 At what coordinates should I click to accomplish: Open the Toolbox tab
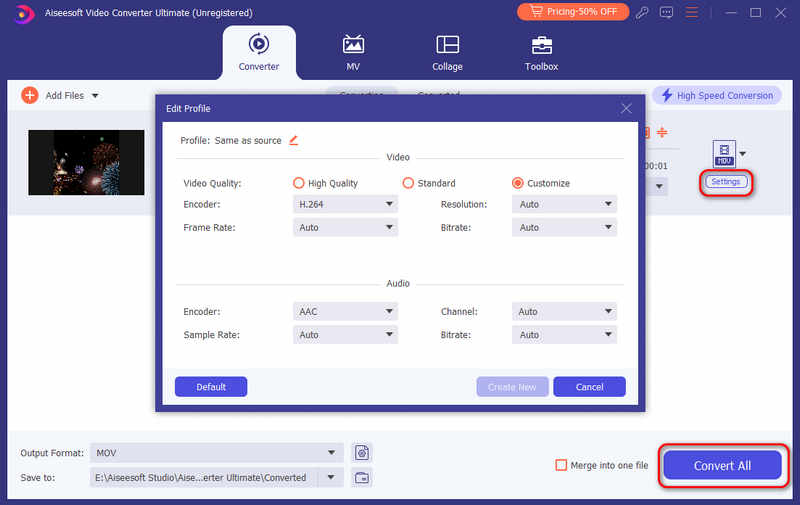(541, 53)
